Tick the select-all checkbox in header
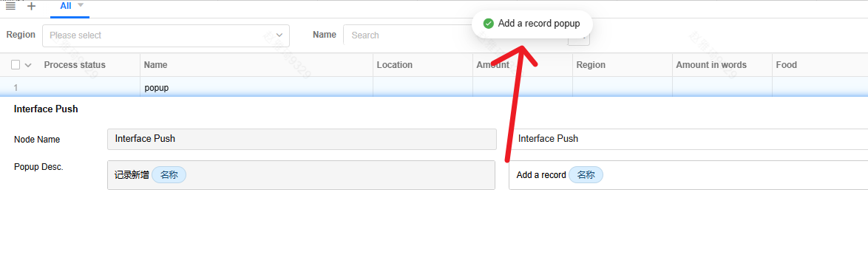This screenshot has height=280, width=868. point(16,65)
